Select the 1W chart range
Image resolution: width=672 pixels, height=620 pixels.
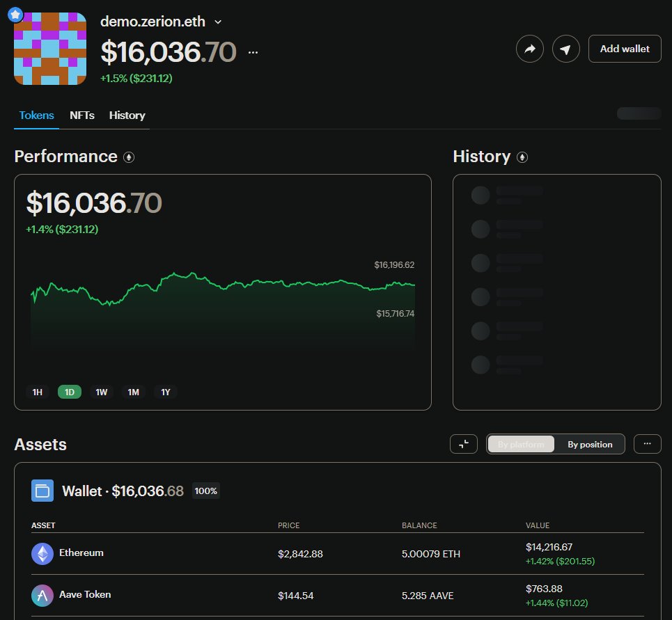tap(102, 392)
